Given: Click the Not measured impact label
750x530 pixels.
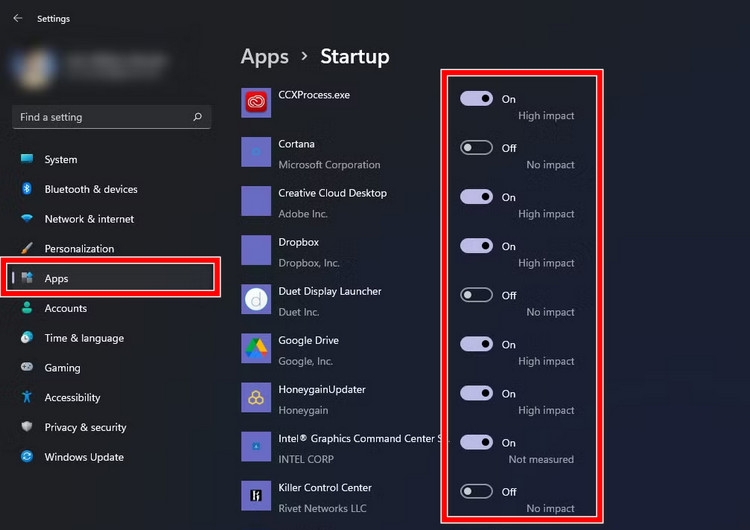Looking at the screenshot, I should [541, 459].
